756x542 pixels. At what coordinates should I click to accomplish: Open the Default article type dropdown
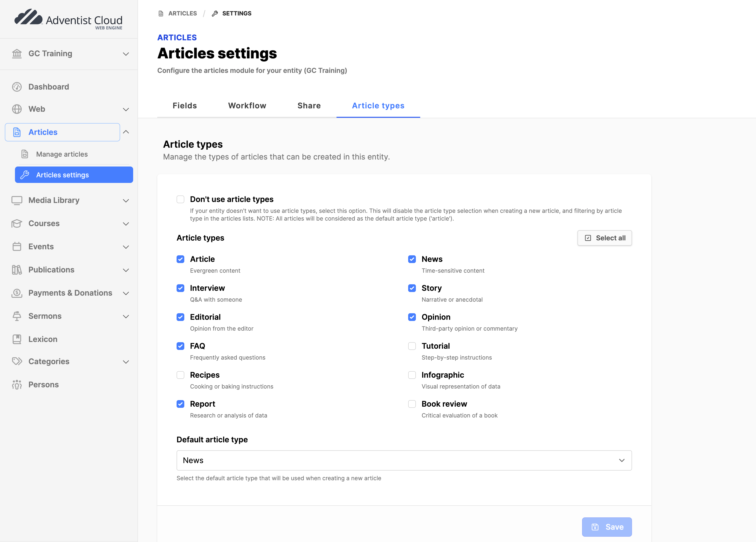coord(404,460)
